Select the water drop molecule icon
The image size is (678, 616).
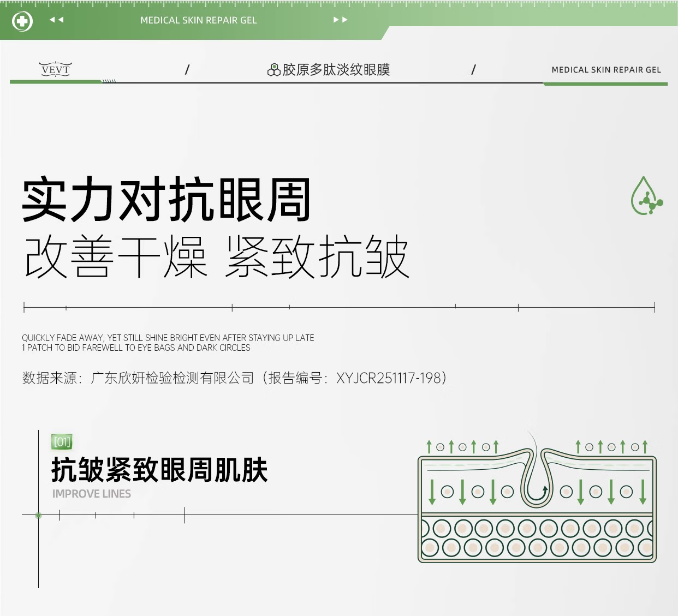pos(646,196)
